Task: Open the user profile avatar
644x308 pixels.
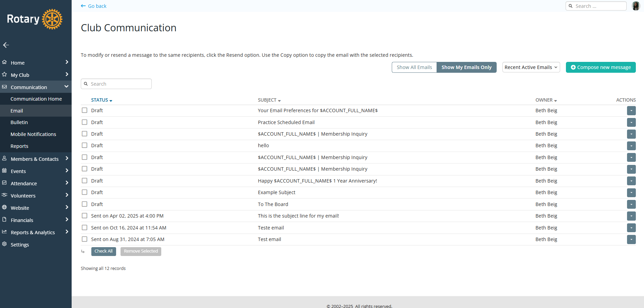Action: point(636,6)
